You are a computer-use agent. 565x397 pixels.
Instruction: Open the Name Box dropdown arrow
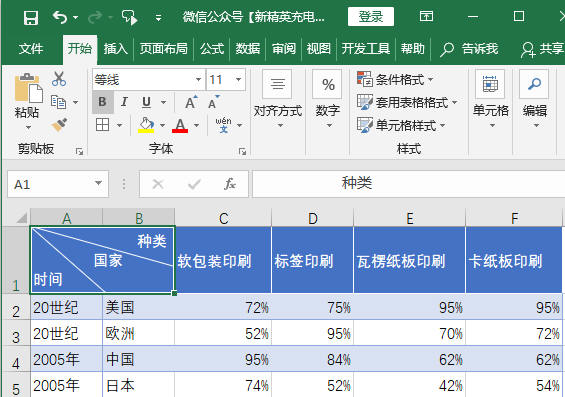[98, 183]
